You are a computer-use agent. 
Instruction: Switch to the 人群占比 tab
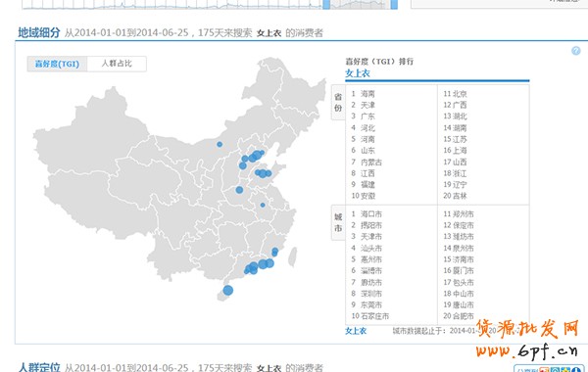coord(117,64)
